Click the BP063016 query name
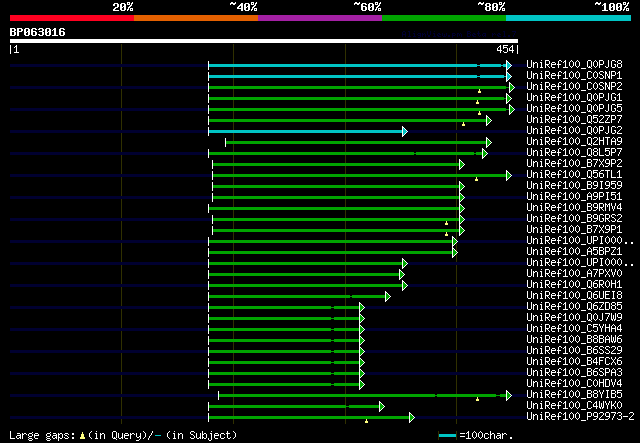640x443 pixels. pyautogui.click(x=38, y=32)
